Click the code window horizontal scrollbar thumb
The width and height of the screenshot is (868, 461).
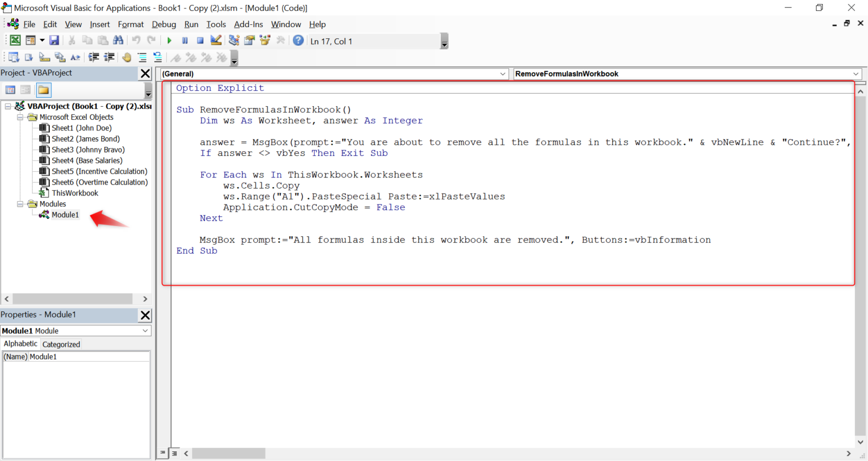[229, 453]
